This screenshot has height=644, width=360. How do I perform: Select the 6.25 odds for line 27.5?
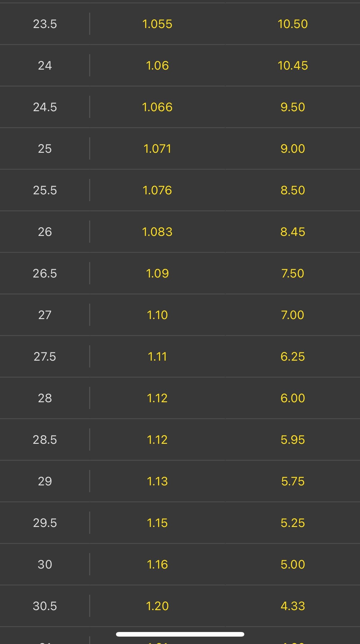click(x=292, y=357)
